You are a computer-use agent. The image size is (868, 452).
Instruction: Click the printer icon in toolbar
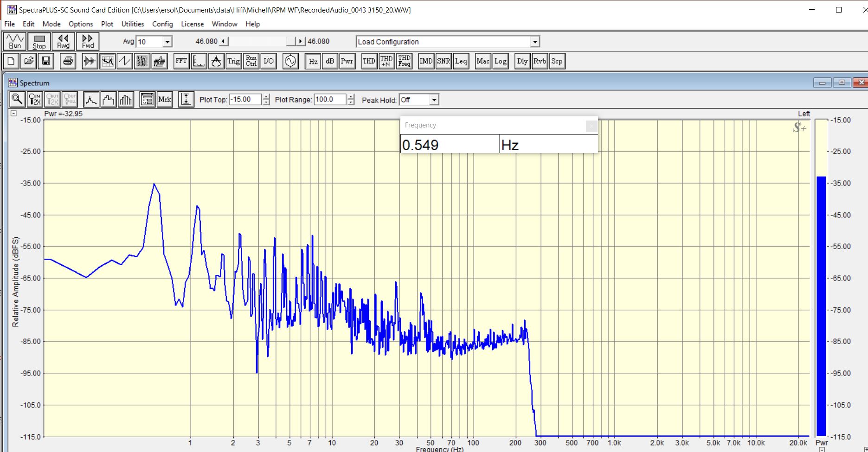point(68,61)
